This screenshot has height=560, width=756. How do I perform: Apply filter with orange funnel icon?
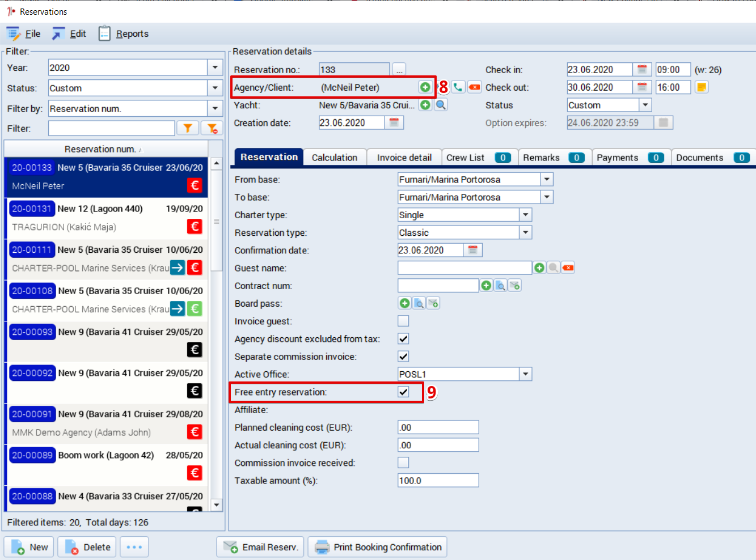[x=188, y=129]
